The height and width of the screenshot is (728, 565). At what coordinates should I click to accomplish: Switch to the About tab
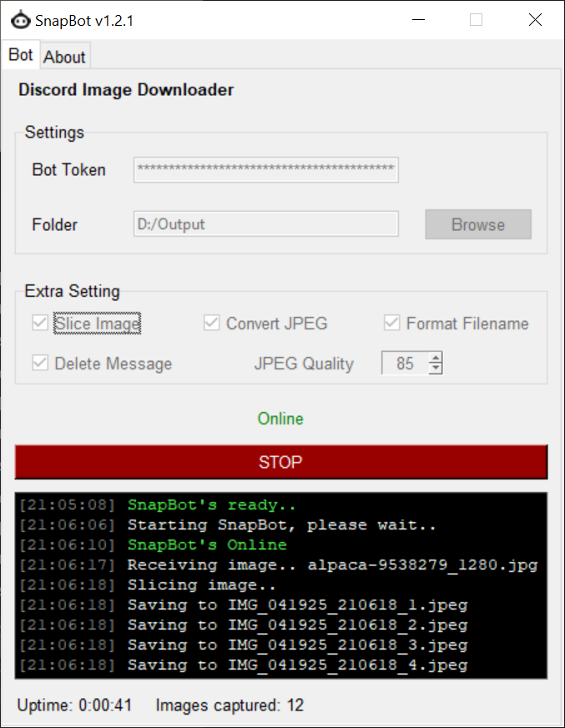pos(64,57)
